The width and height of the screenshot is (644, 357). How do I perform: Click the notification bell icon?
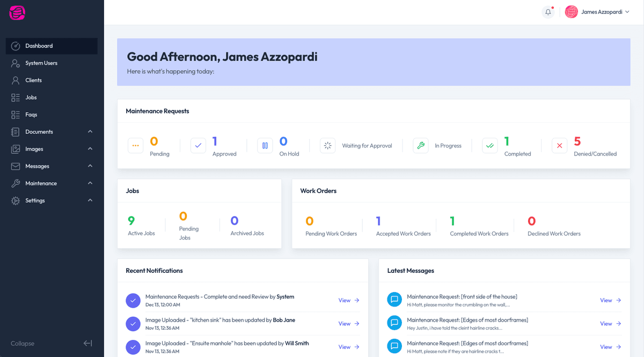[548, 12]
